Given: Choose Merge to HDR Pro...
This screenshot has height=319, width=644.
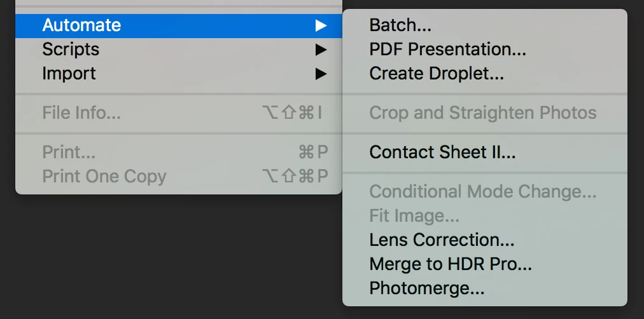Looking at the screenshot, I should tap(451, 264).
